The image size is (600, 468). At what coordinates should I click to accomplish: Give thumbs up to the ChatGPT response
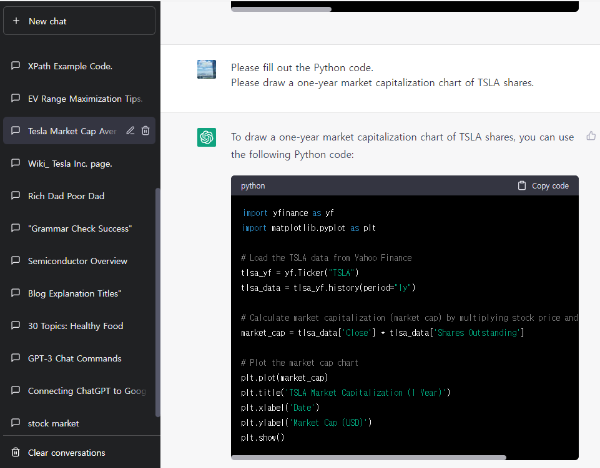tap(591, 136)
